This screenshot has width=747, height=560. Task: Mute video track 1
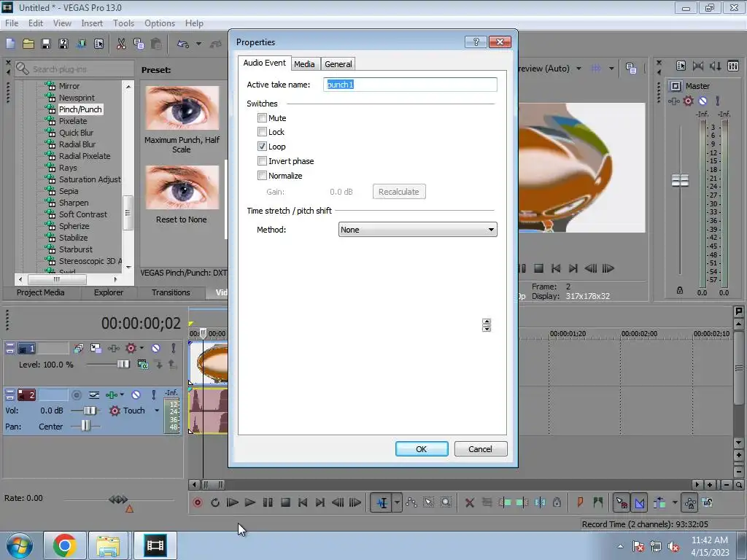pyautogui.click(x=156, y=348)
